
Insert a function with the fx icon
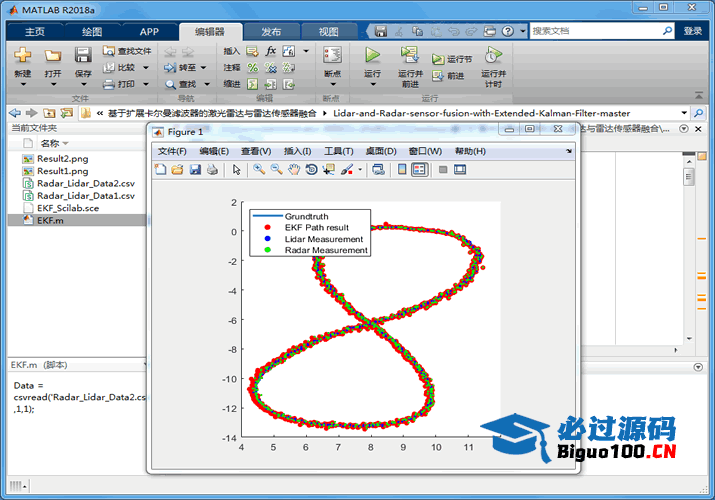click(x=271, y=51)
